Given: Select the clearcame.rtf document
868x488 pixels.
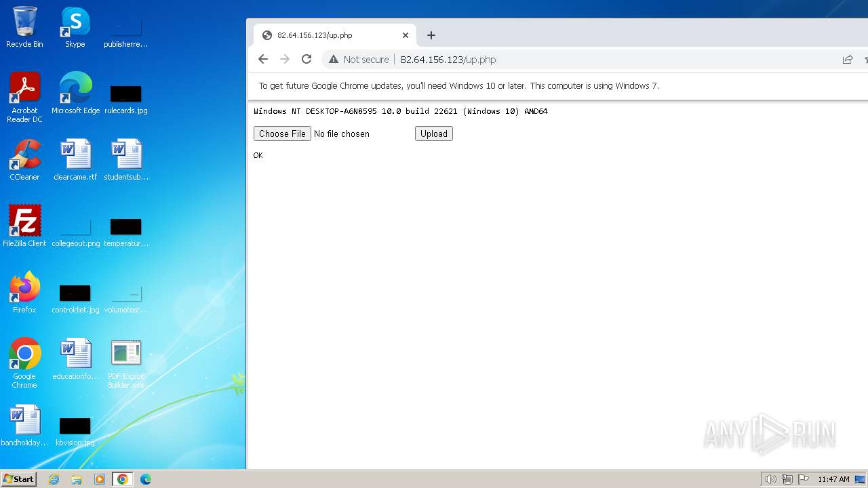Looking at the screenshot, I should tap(75, 160).
